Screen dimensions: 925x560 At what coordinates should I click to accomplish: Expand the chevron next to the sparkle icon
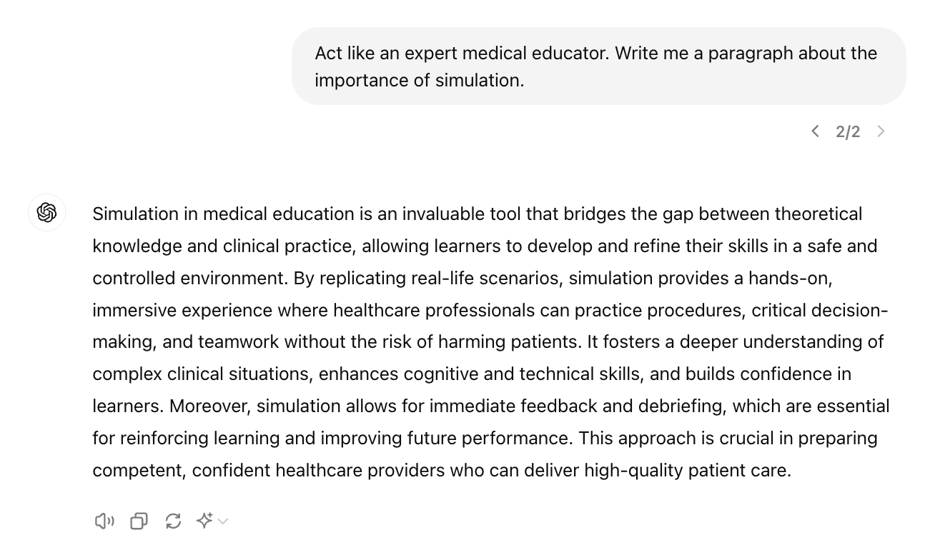pos(223,521)
